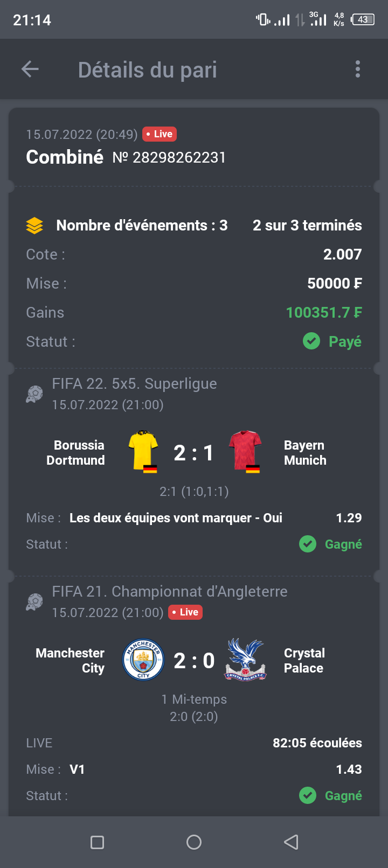Tap the Android back triangle button

pyautogui.click(x=291, y=842)
